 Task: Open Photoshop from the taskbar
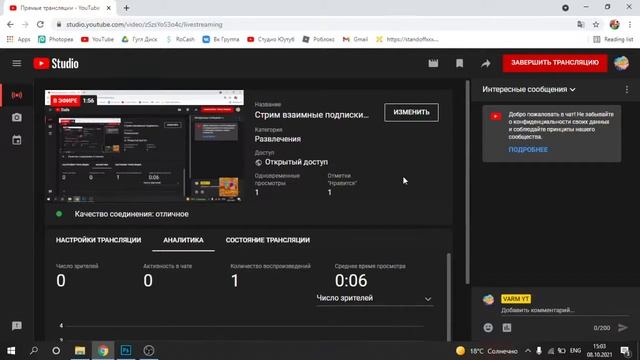pos(126,351)
